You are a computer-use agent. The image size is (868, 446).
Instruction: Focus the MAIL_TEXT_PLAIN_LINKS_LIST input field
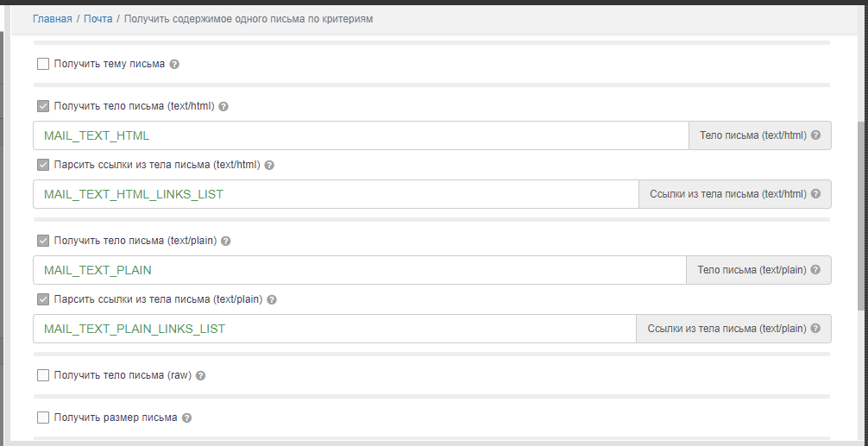click(334, 329)
